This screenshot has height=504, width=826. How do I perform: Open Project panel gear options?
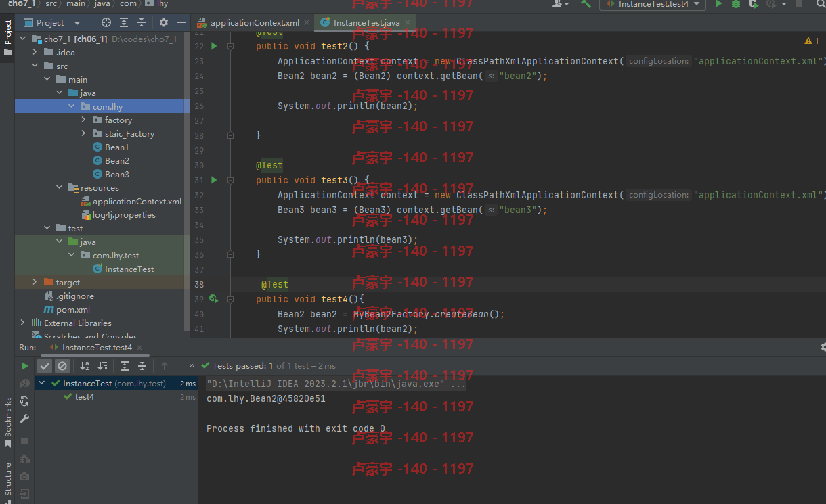pos(163,22)
